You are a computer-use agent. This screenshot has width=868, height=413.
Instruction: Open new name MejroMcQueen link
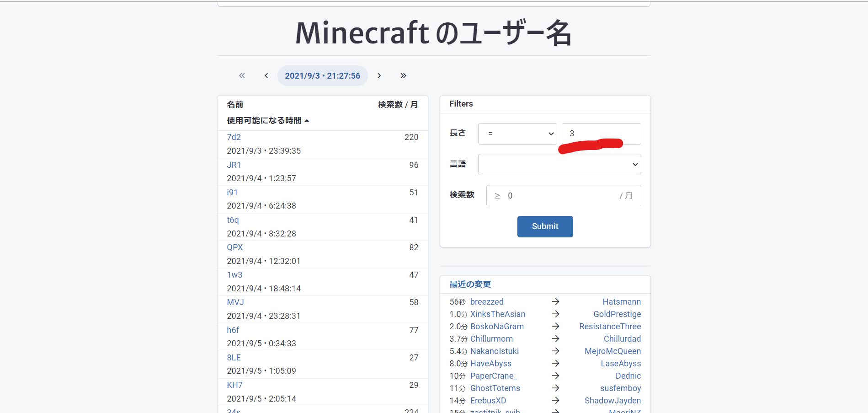point(613,351)
